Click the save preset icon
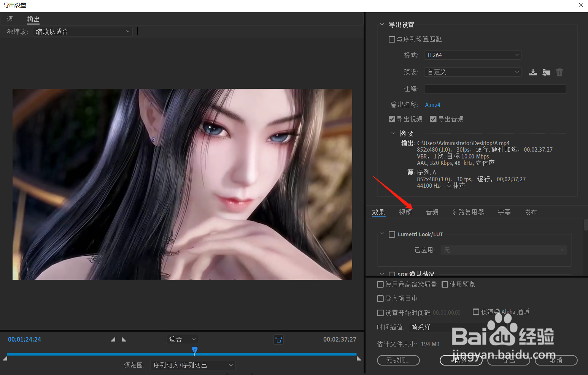 (x=533, y=72)
